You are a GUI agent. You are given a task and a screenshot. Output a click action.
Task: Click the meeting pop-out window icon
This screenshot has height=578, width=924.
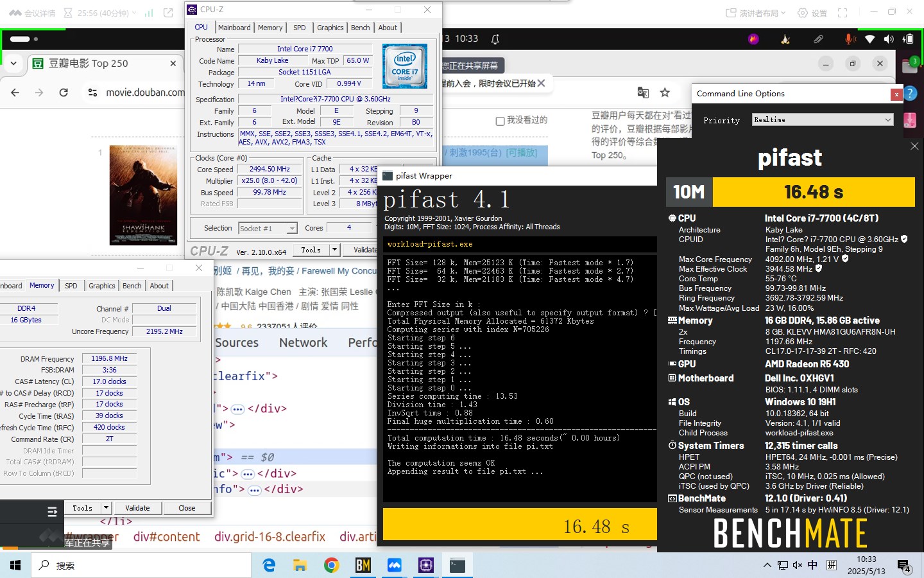pos(168,13)
